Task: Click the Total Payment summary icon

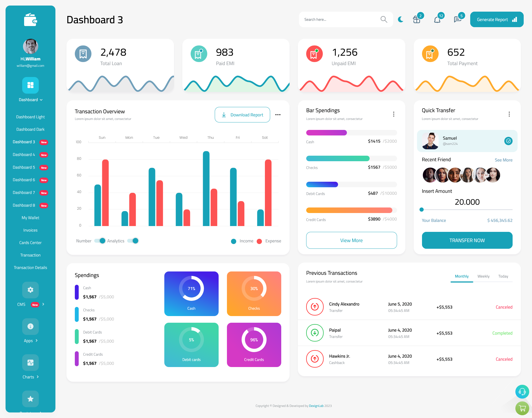Action: coord(431,53)
